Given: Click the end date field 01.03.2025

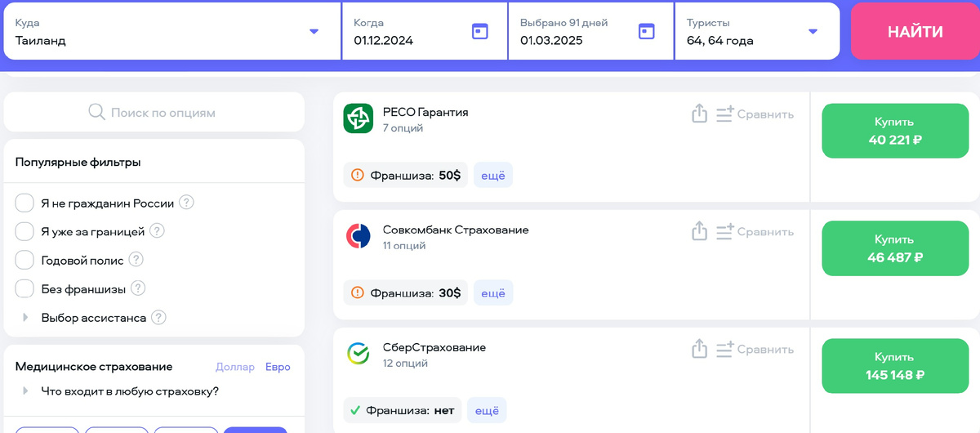Looking at the screenshot, I should 591,31.
